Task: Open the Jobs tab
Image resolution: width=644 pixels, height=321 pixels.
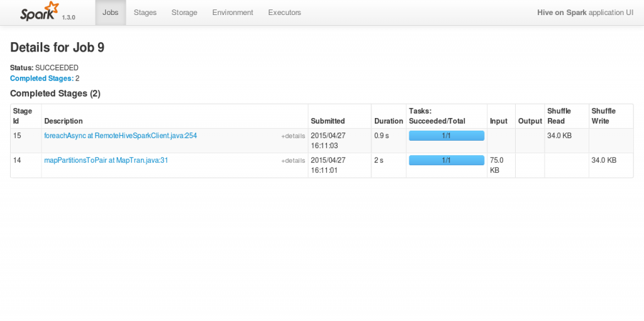Action: click(111, 13)
